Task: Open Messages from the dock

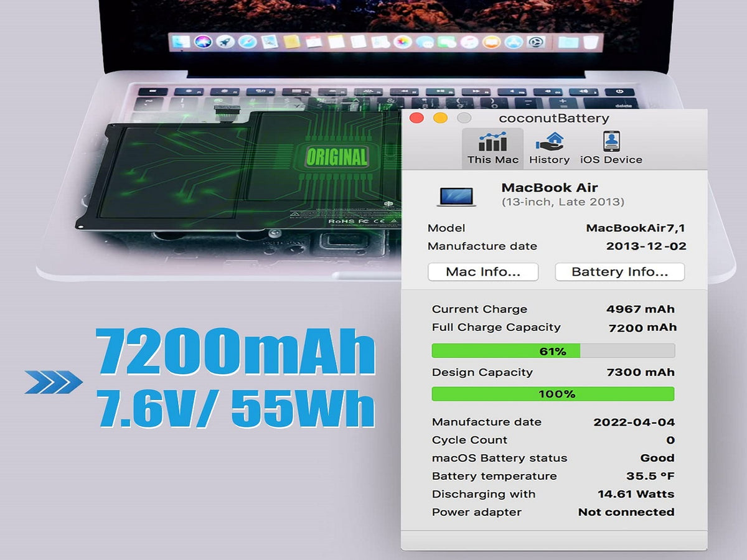Action: pos(425,42)
